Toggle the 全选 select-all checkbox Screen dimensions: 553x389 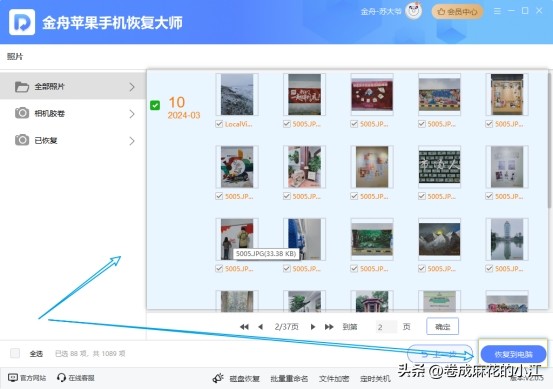(x=15, y=353)
